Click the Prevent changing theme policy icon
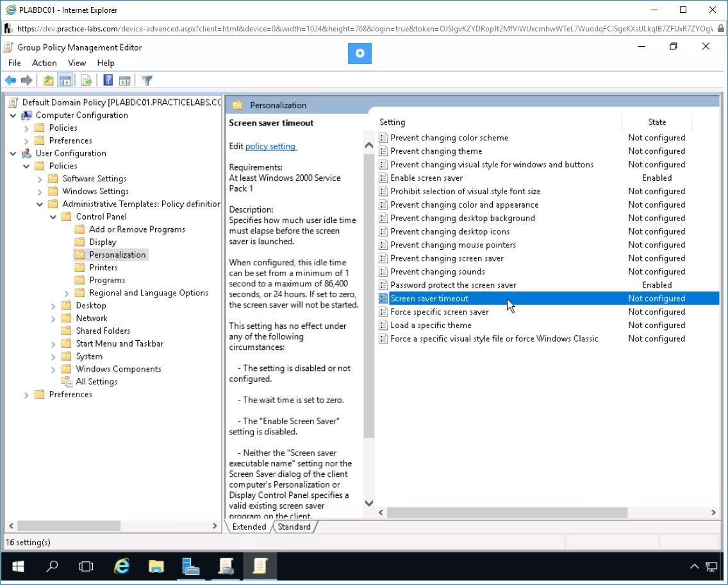Screen dimensions: 728x585 [383, 151]
